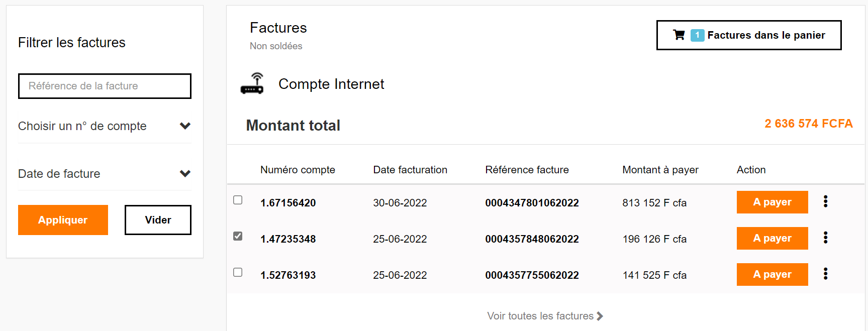
Task: Expand the Choisir un n° de compte dropdown
Action: point(105,126)
